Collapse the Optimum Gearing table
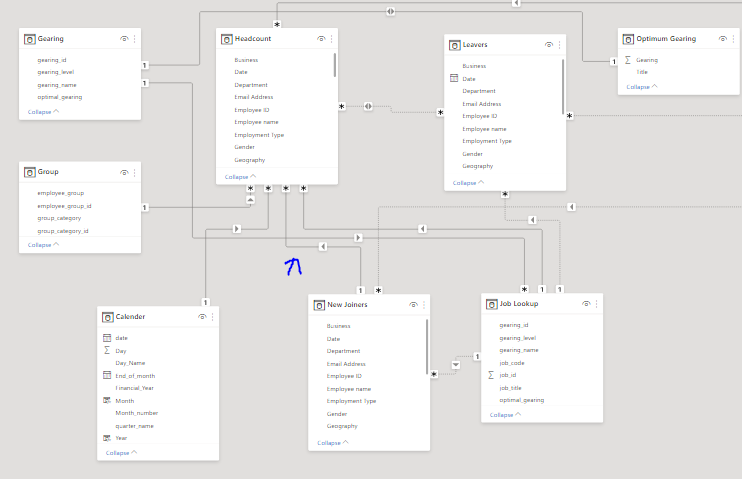This screenshot has height=479, width=742. [642, 87]
